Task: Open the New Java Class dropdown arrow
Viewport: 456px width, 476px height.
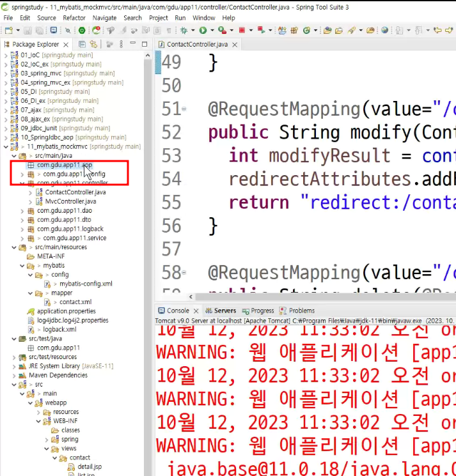Action: (316, 31)
